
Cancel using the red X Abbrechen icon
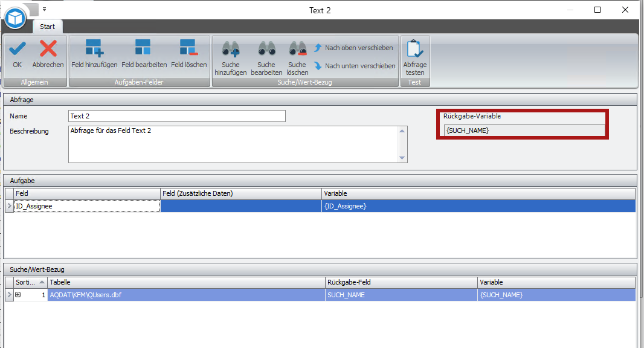(48, 48)
